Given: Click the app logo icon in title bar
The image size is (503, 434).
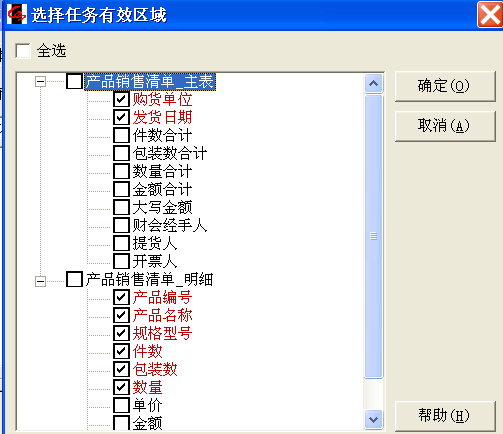Looking at the screenshot, I should (17, 14).
